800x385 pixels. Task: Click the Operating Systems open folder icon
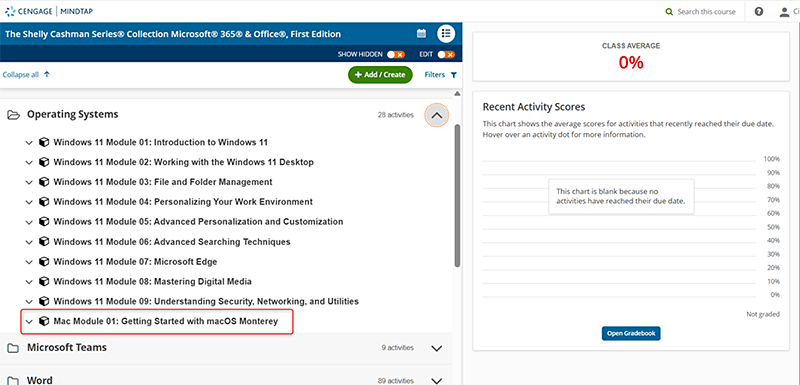[x=13, y=115]
